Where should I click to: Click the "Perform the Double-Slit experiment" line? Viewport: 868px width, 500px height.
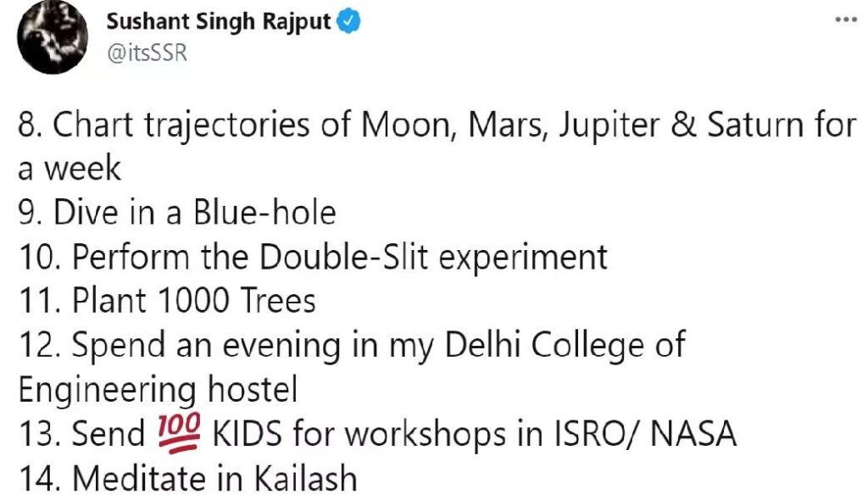pos(340,256)
